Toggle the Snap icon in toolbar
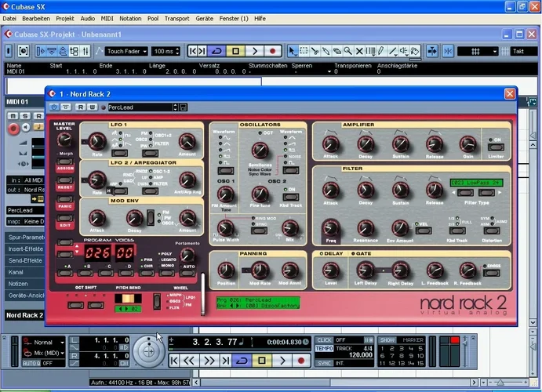Image resolution: width=542 pixels, height=392 pixels. (x=448, y=51)
